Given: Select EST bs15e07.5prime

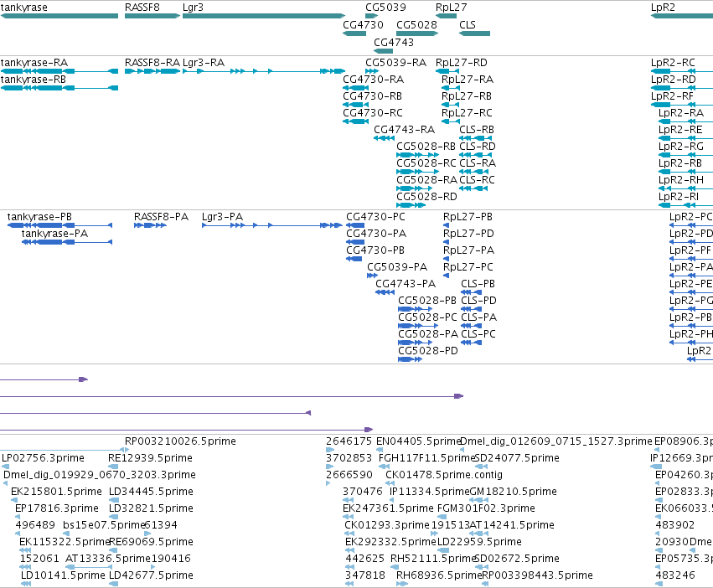Looking at the screenshot, I should (104, 525).
